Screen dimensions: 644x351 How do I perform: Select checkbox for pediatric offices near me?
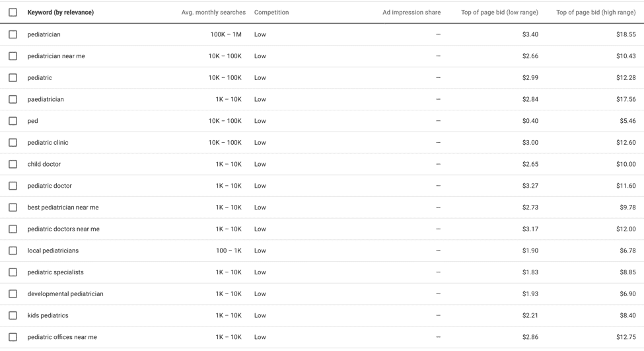pos(13,337)
